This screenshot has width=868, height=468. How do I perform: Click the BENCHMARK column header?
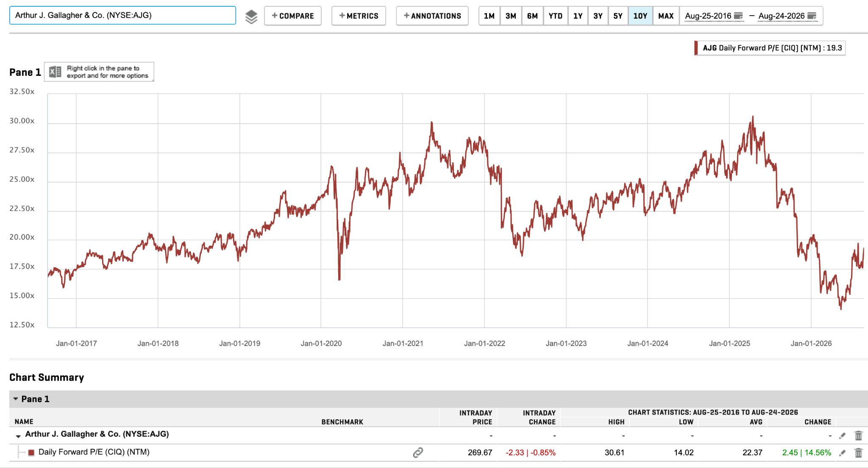(342, 422)
